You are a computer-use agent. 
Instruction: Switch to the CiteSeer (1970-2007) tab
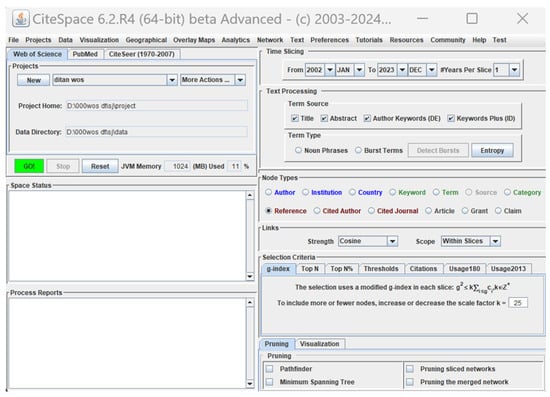coord(141,54)
